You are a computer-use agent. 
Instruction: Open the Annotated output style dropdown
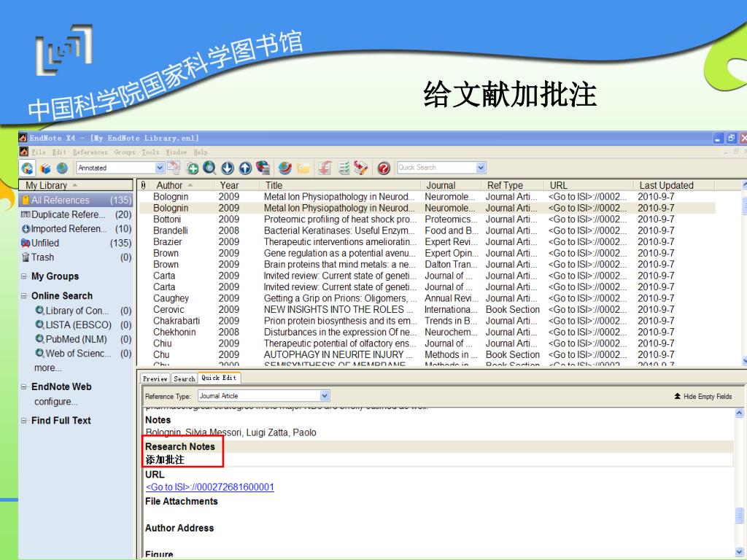click(160, 168)
